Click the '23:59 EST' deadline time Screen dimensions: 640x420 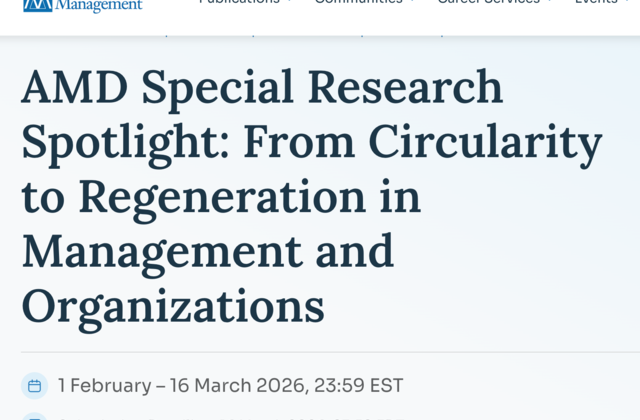(x=359, y=386)
